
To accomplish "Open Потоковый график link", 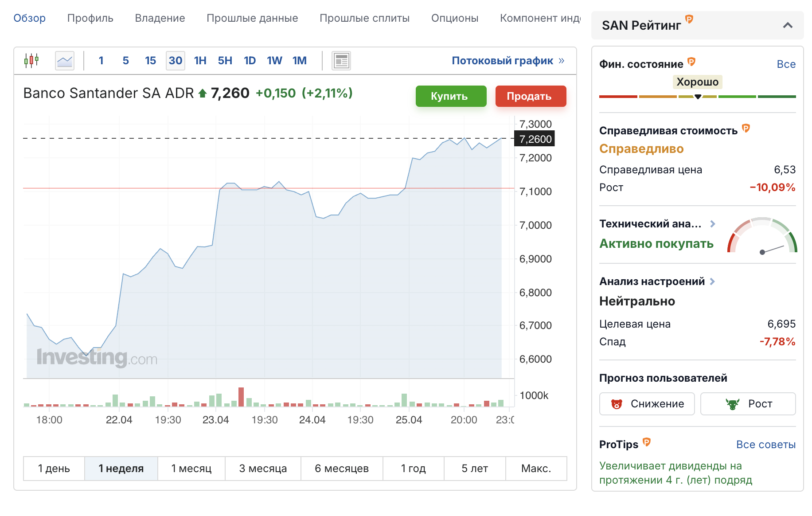I will point(503,61).
